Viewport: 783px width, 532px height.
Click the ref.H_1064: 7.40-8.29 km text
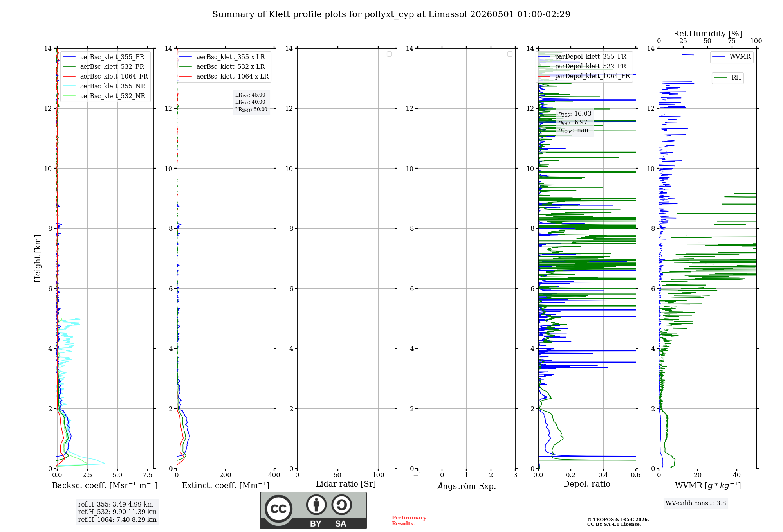click(x=117, y=520)
